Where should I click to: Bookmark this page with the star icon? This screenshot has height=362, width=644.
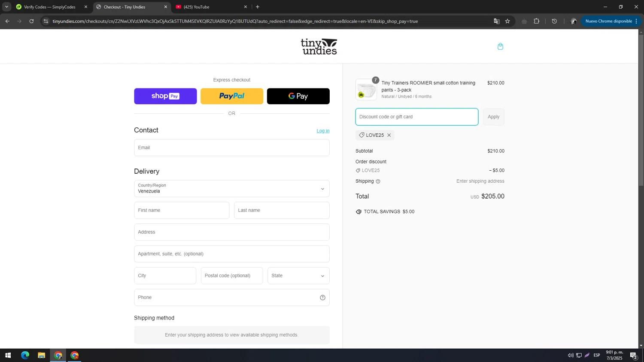pyautogui.click(x=507, y=21)
